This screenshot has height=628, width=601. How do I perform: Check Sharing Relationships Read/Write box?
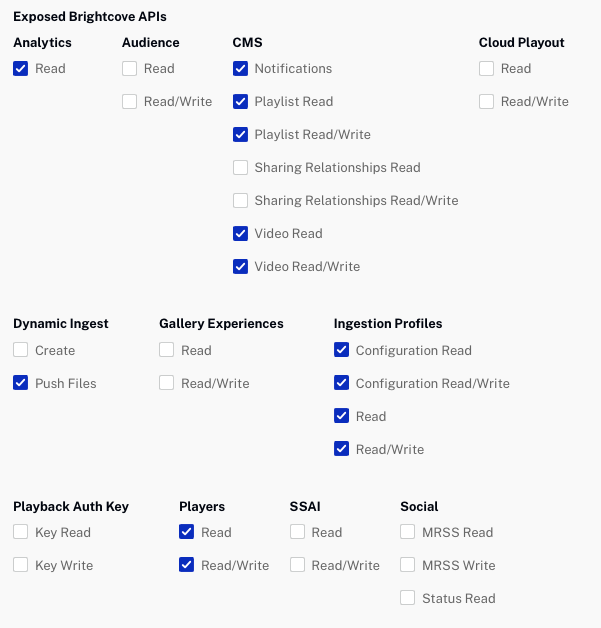pos(240,201)
